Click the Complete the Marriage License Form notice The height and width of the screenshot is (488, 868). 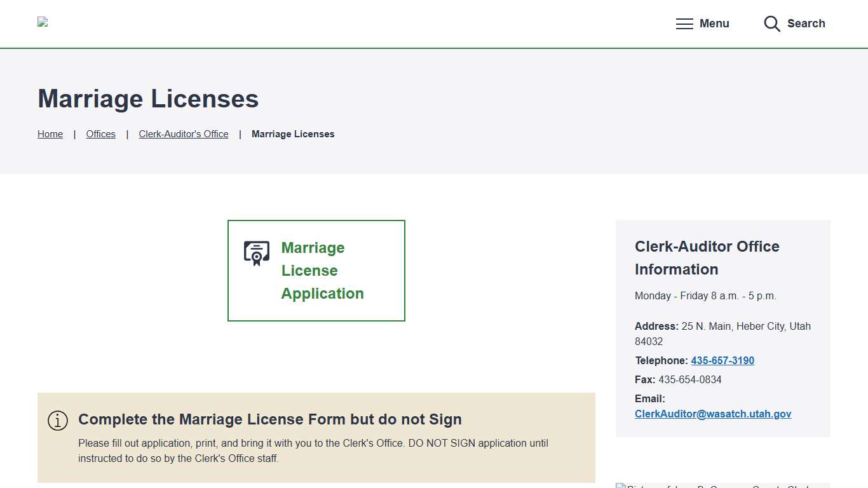coord(269,419)
